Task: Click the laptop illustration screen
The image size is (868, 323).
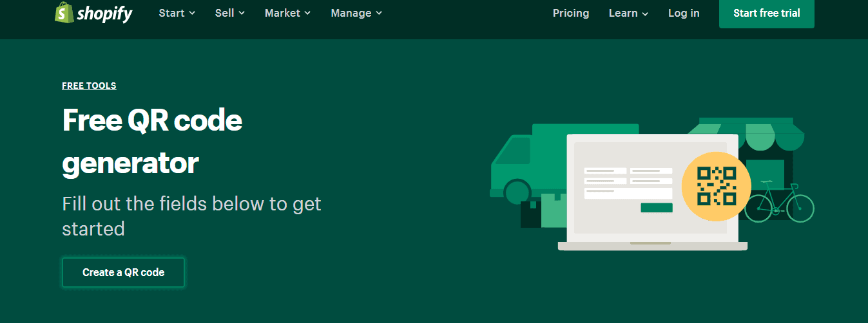Action: [652, 188]
